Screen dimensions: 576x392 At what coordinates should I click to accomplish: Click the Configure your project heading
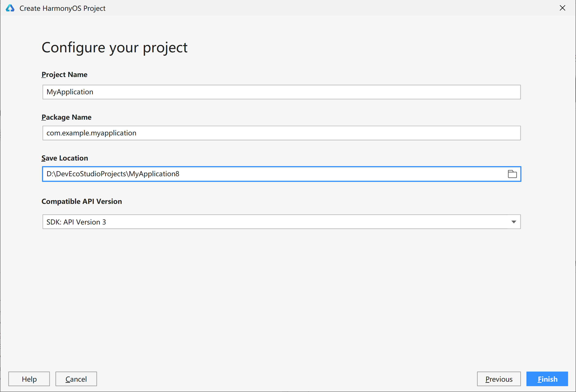tap(115, 48)
